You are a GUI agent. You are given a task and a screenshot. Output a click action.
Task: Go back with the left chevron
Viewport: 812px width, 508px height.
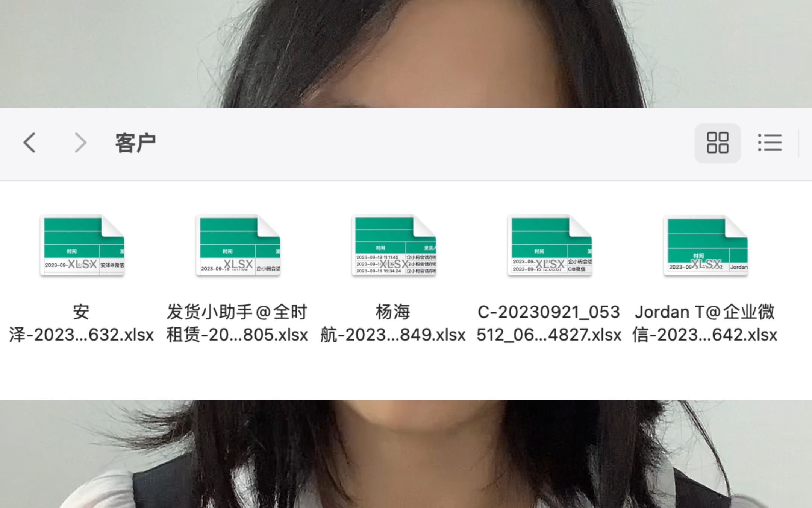pyautogui.click(x=29, y=143)
